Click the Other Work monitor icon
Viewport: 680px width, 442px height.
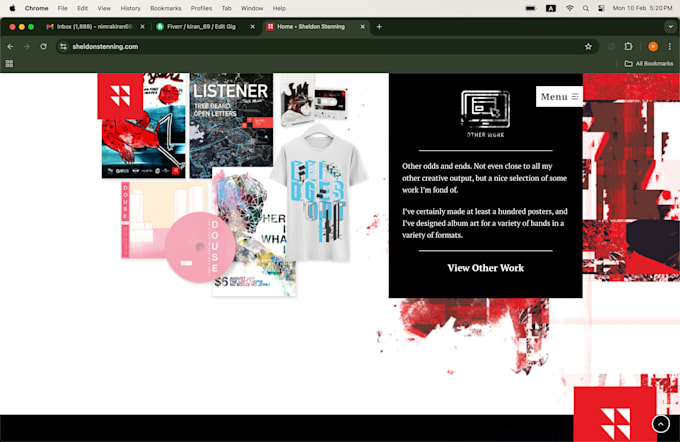[485, 109]
